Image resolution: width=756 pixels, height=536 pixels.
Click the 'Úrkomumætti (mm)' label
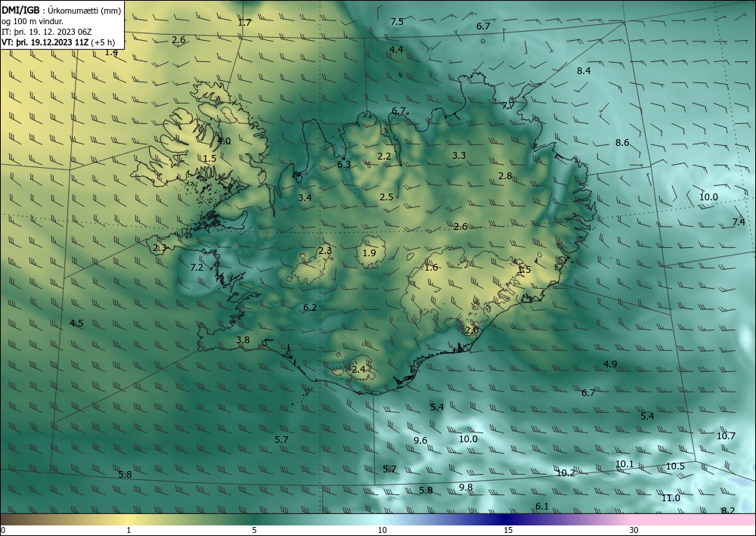pos(85,11)
